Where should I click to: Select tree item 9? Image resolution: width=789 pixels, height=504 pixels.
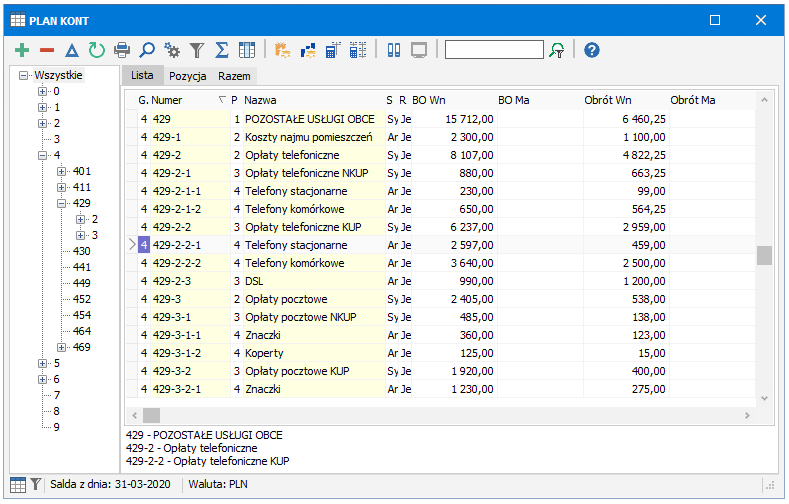click(x=56, y=428)
